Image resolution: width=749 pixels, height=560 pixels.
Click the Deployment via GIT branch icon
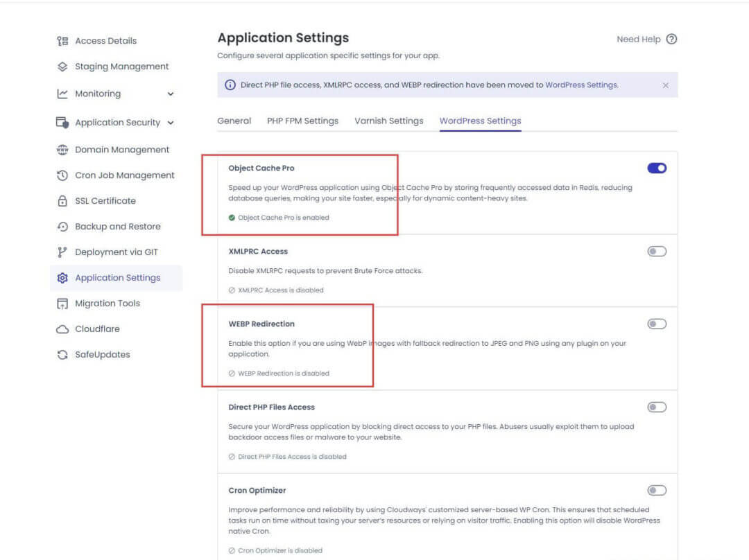[x=62, y=252]
